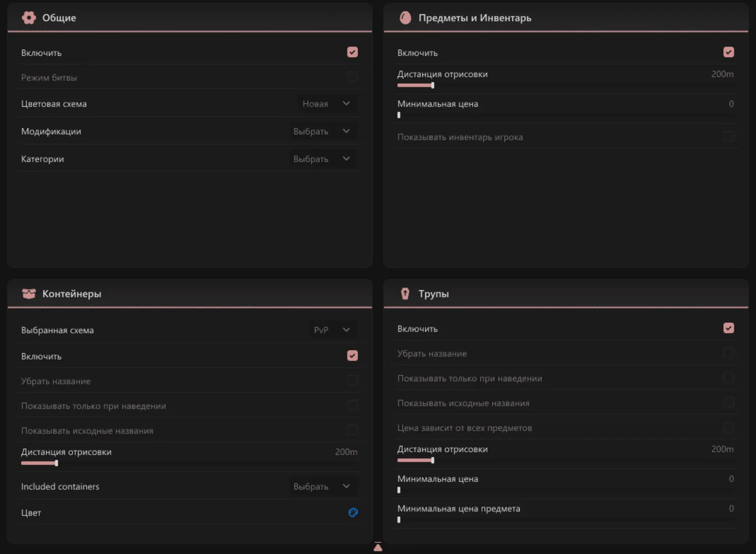Open the Выбранная схема PvP dropdown

pos(332,330)
